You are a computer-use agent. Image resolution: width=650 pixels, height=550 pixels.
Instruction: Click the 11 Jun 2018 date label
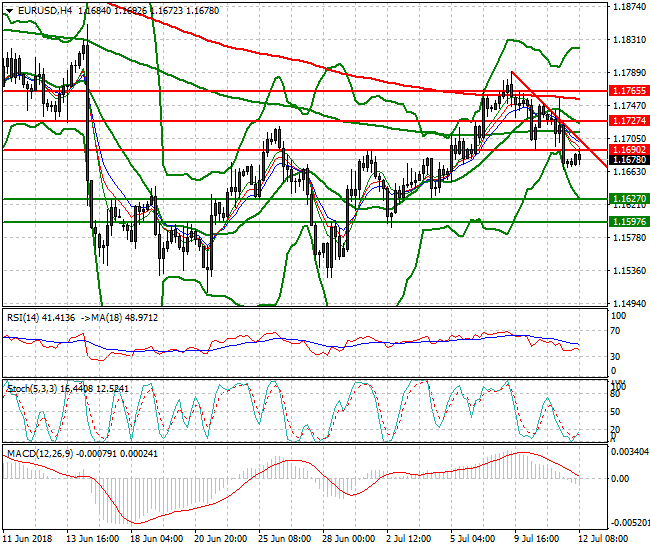(28, 539)
